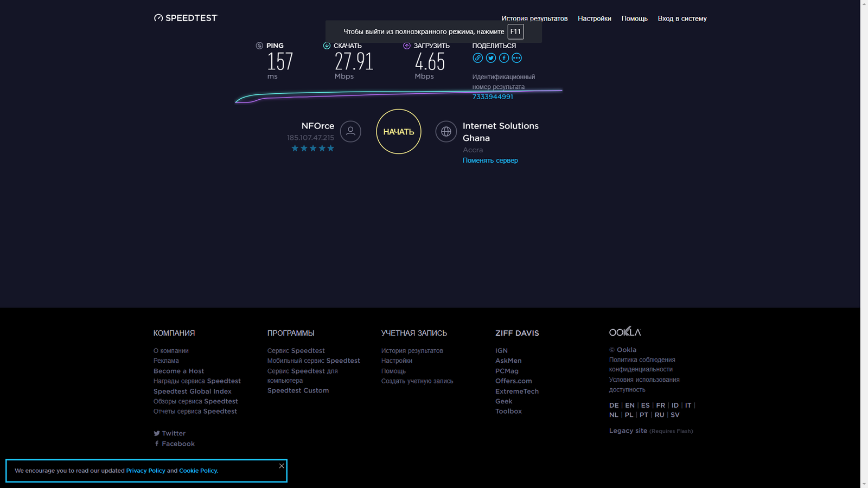Click the IP address 185.107.47.215
Image resolution: width=868 pixels, height=488 pixels.
(310, 138)
